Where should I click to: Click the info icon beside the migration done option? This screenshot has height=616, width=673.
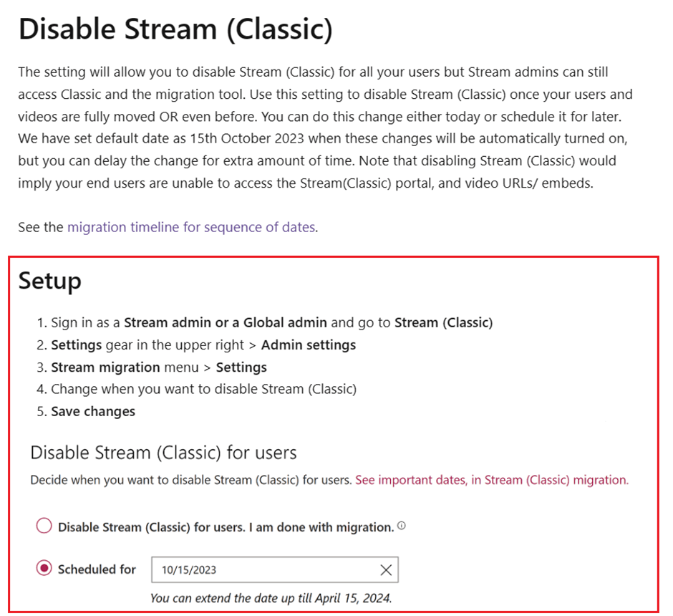point(401,524)
